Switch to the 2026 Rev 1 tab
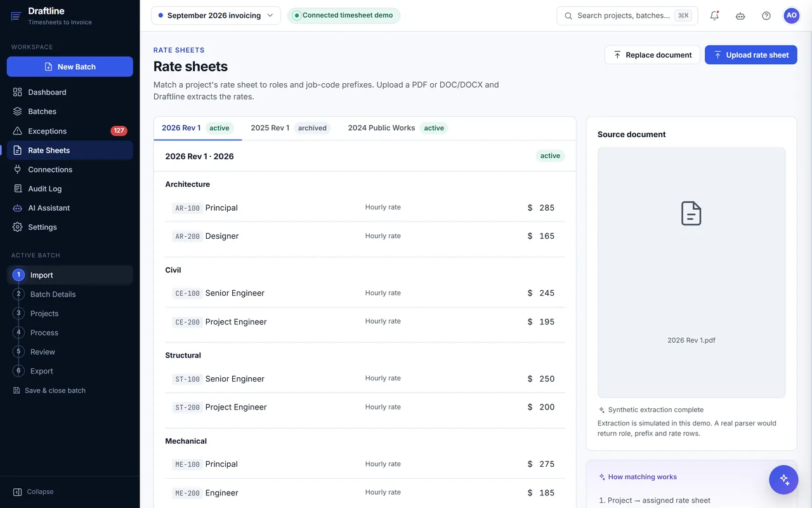812x508 pixels. coord(198,128)
